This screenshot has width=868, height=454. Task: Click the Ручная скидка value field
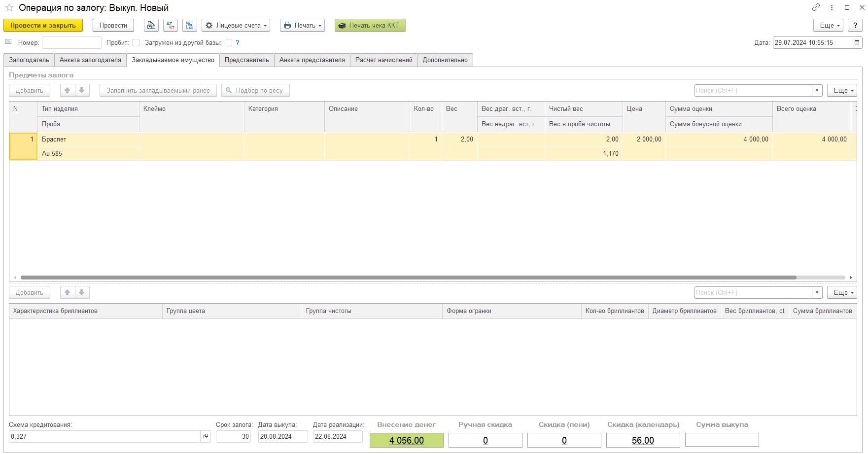coord(486,440)
